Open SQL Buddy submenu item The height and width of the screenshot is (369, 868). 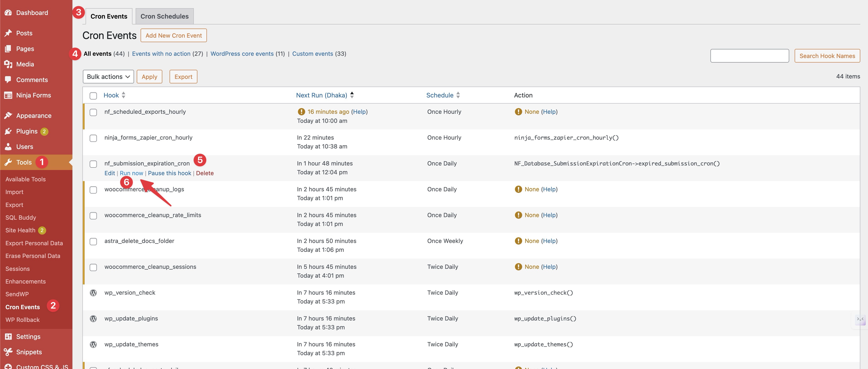tap(21, 218)
